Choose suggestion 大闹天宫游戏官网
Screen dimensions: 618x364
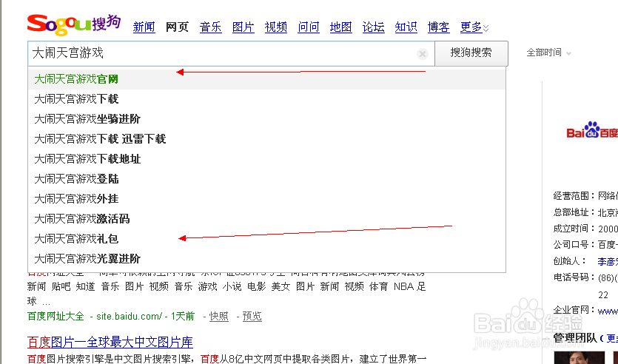[267, 78]
